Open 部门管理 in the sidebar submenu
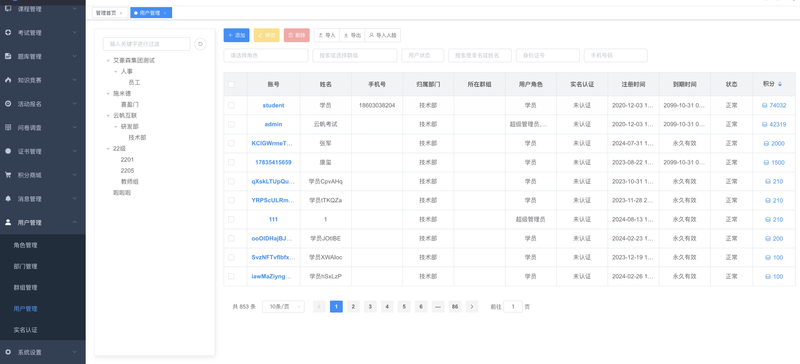The image size is (800, 364). coord(26,266)
